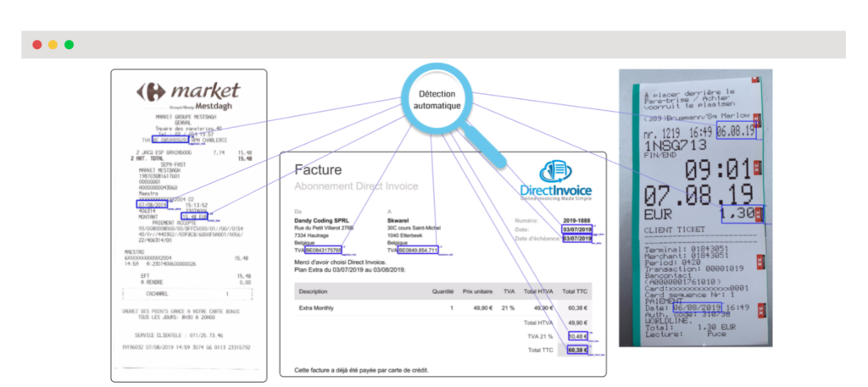Click Cette facture a déjà été payée line
The image size is (868, 387).
[361, 370]
